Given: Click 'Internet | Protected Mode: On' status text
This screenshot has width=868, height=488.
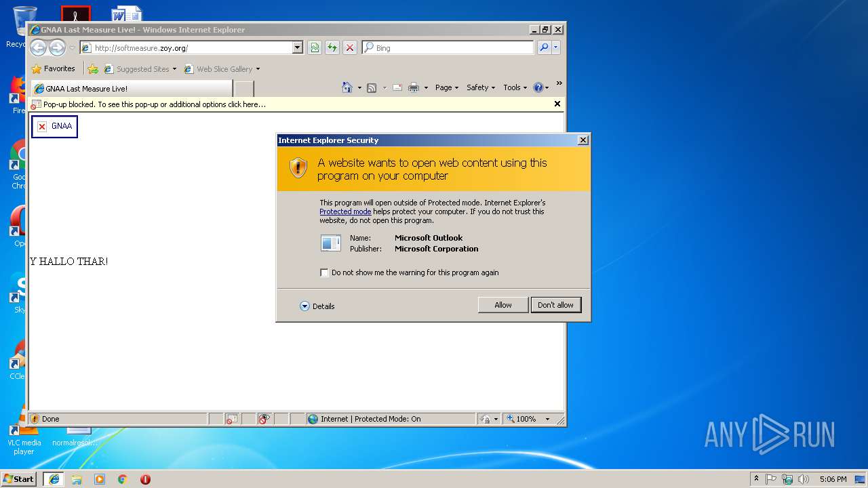Looking at the screenshot, I should click(x=370, y=419).
